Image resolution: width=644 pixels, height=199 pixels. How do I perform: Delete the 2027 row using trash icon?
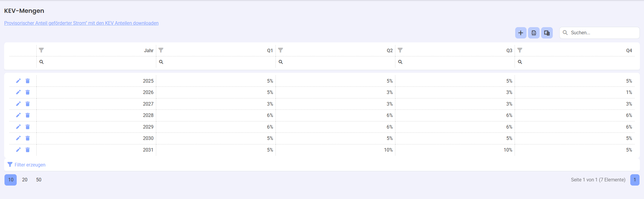coord(28,104)
